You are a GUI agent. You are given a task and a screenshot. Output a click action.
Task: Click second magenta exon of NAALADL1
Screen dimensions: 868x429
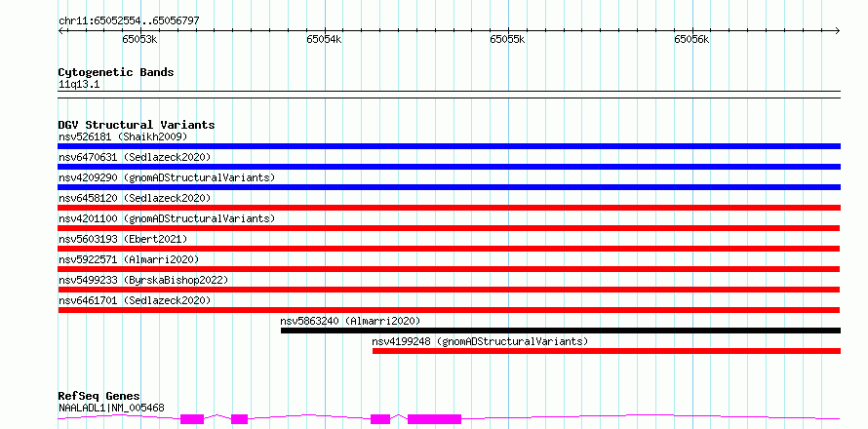(x=239, y=419)
